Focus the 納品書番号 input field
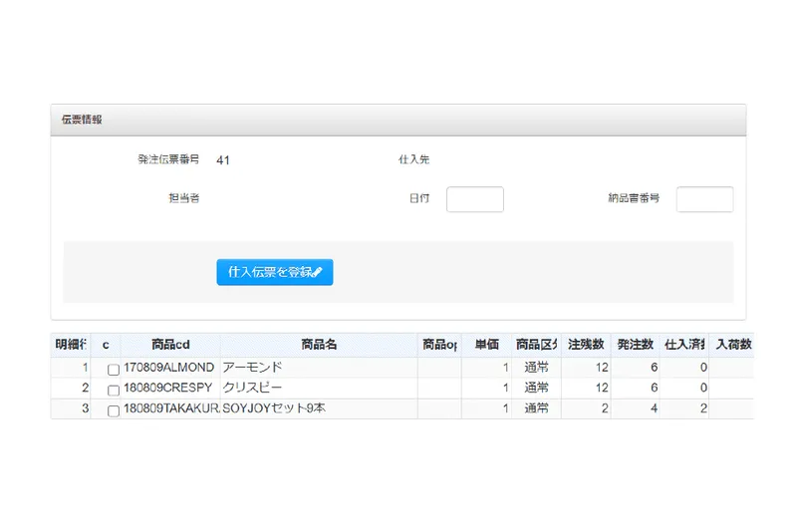Image resolution: width=797 pixels, height=532 pixels. click(x=704, y=199)
